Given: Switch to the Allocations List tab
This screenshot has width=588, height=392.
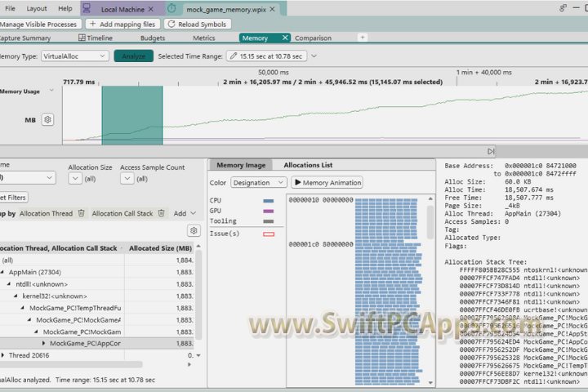Looking at the screenshot, I should pyautogui.click(x=308, y=165).
